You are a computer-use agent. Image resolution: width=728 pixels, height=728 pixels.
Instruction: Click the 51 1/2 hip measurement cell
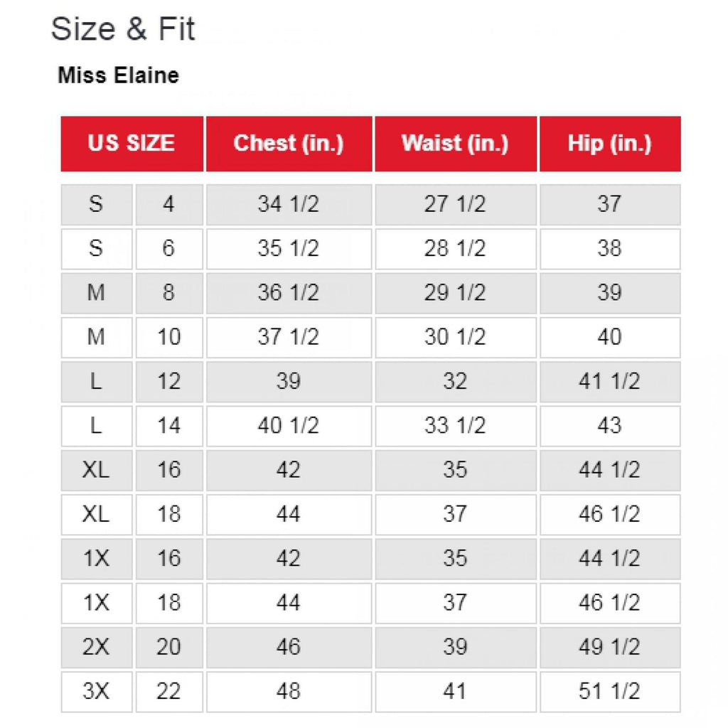tap(609, 691)
